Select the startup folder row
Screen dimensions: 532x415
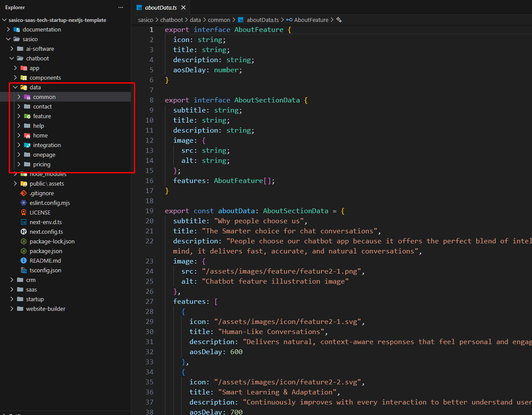point(66,299)
